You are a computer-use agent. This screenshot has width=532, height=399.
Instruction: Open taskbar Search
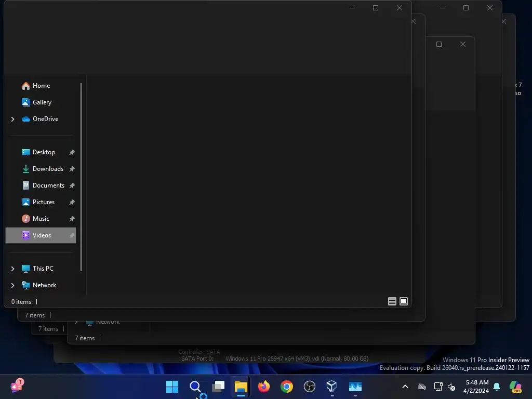195,387
